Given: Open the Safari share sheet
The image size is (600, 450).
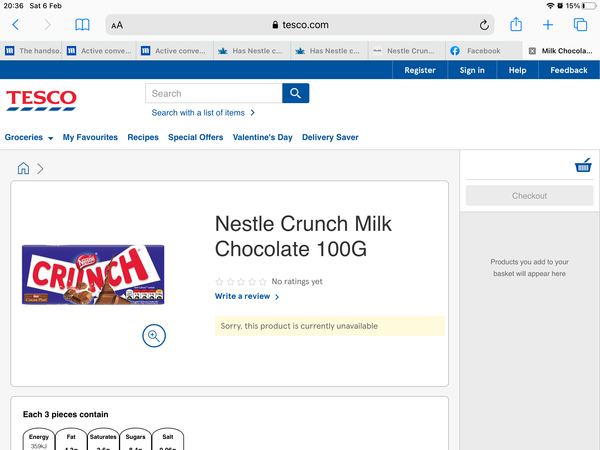Looking at the screenshot, I should pyautogui.click(x=516, y=24).
